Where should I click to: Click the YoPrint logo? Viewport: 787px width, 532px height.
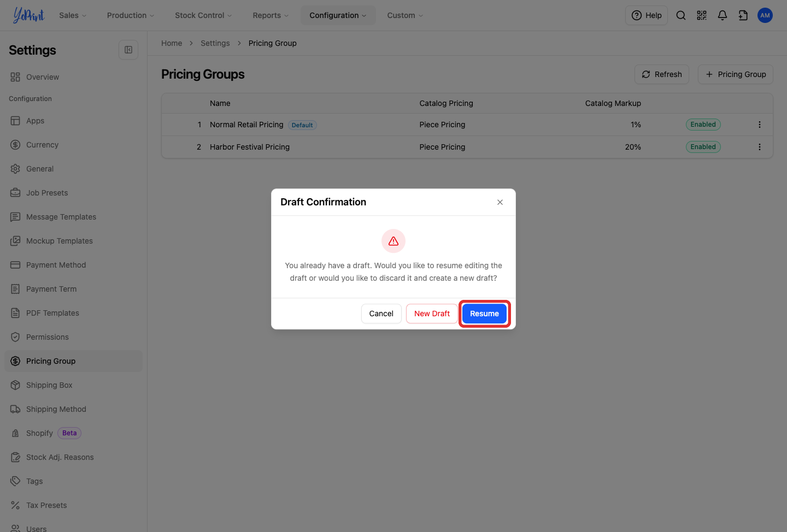(28, 15)
